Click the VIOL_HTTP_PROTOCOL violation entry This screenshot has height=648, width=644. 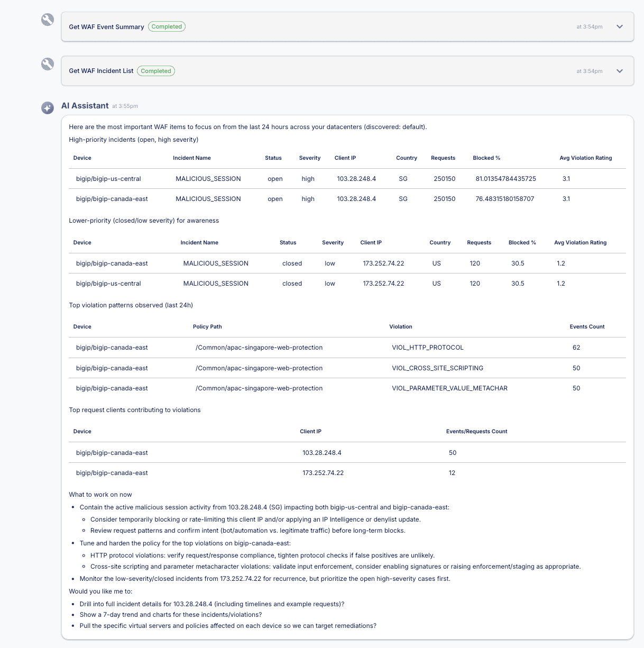pos(428,348)
